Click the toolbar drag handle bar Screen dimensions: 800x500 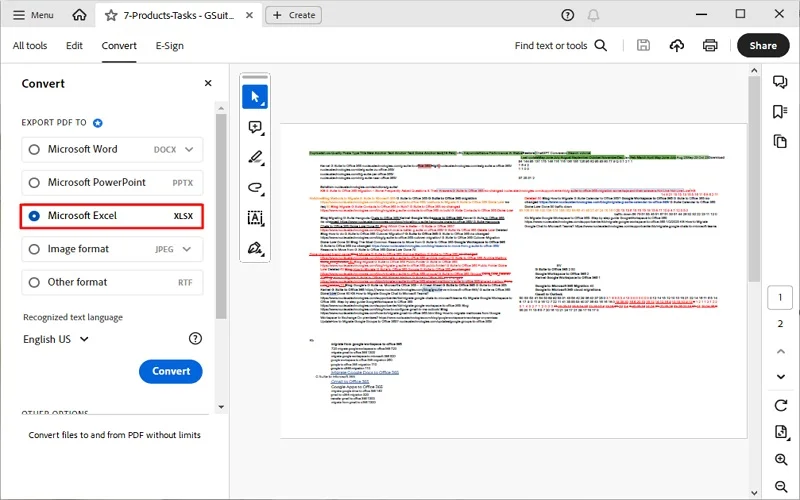255,77
